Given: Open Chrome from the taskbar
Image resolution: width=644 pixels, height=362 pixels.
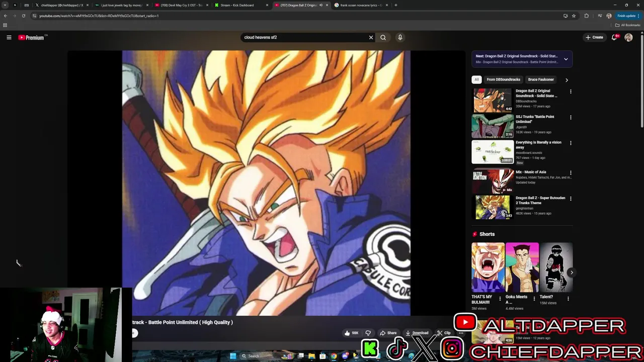Looking at the screenshot, I should (x=334, y=356).
